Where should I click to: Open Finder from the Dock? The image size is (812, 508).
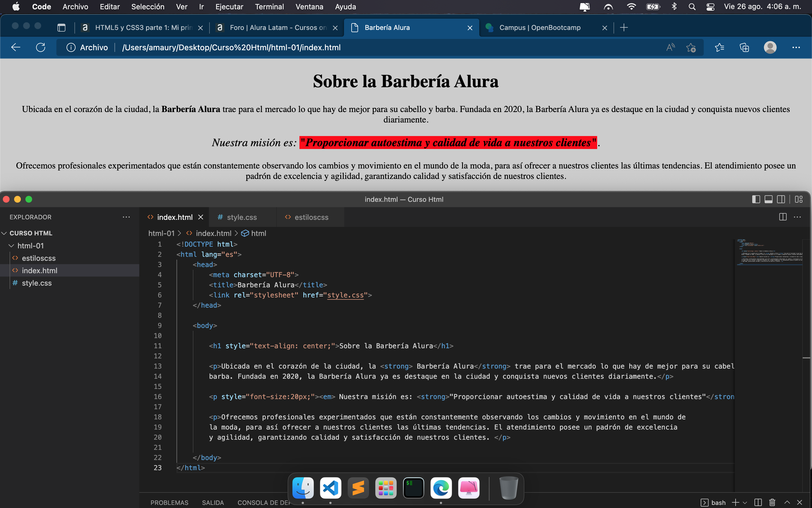(x=303, y=488)
